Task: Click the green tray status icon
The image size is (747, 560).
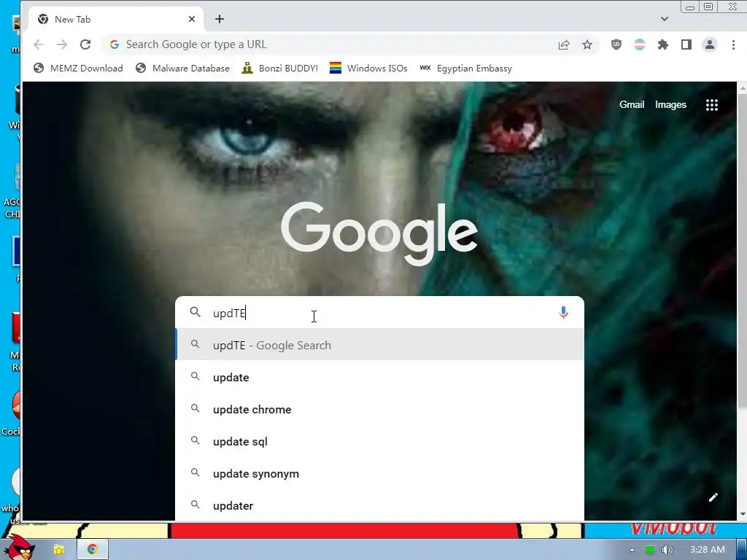Action: click(649, 550)
